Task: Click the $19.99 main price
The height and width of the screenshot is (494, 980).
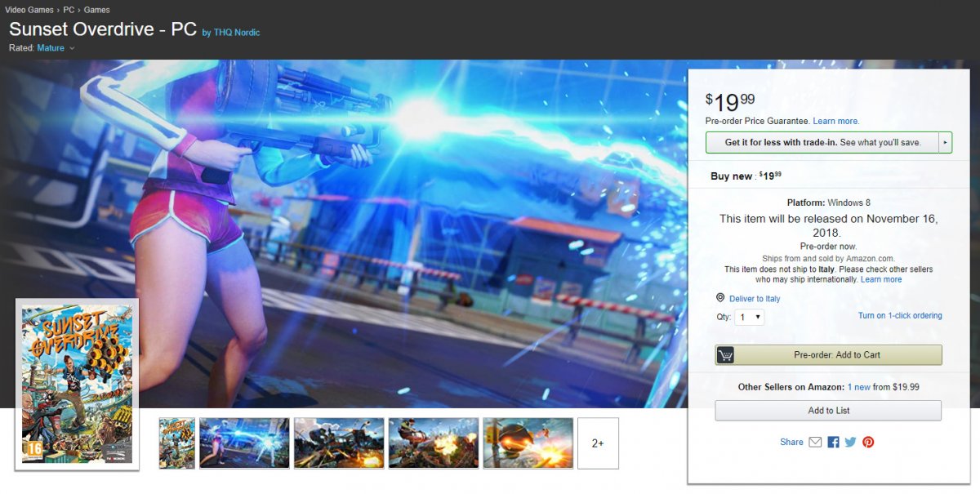Action: click(730, 102)
